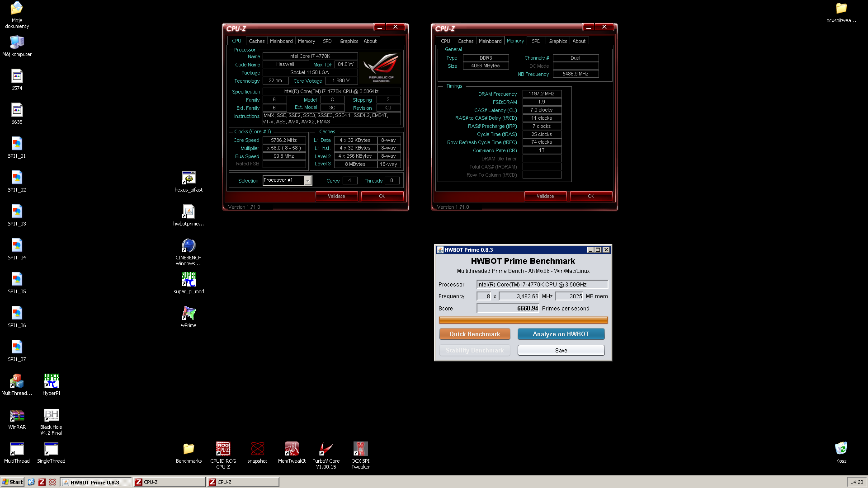Viewport: 868px width, 488px height.
Task: Select the MemTweakIt shortcut icon
Action: tap(292, 453)
